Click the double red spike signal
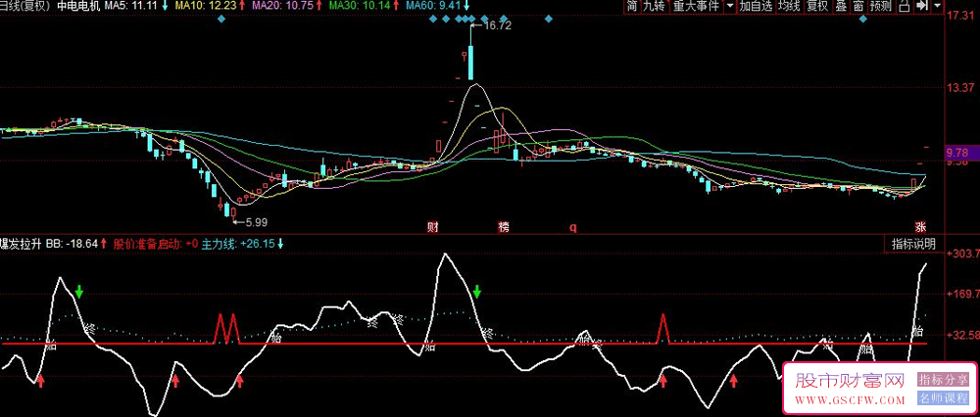The image size is (980, 417). [227, 329]
